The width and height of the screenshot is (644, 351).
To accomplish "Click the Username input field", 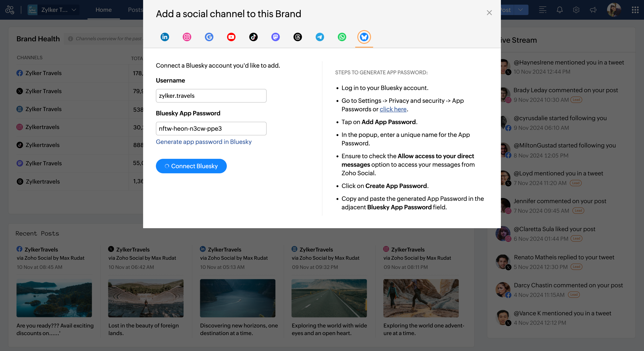I will coord(211,96).
